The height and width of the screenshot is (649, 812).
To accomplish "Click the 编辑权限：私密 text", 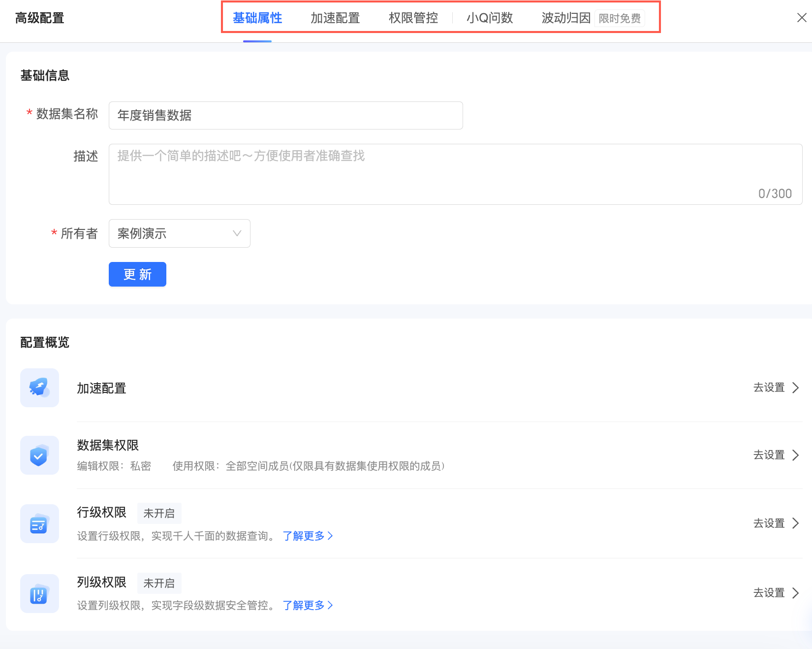I will (114, 466).
